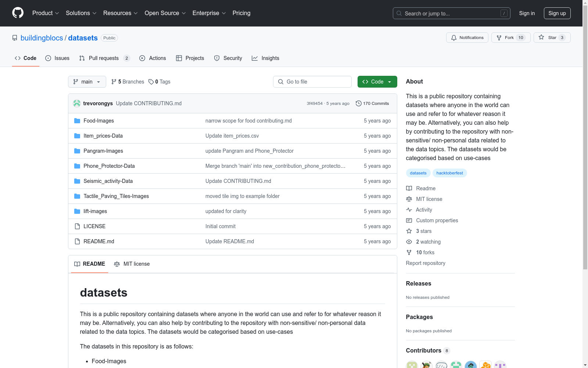Click the README.md file icon
This screenshot has height=368, width=588.
tap(77, 241)
